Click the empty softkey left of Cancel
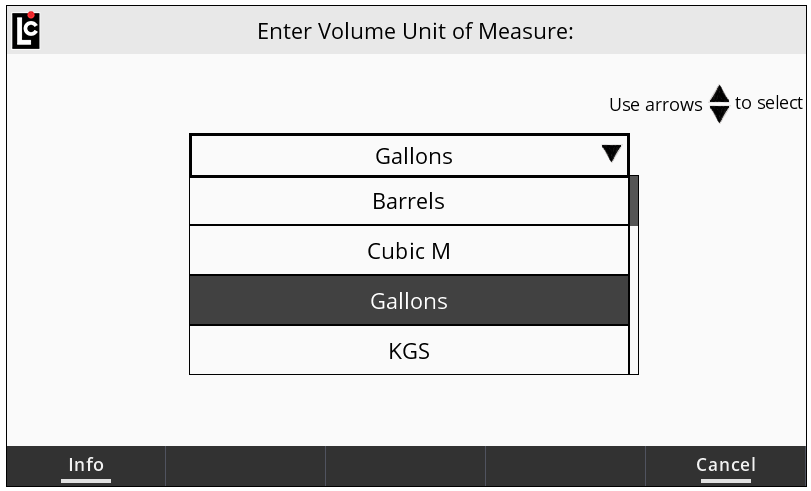 tap(565, 466)
